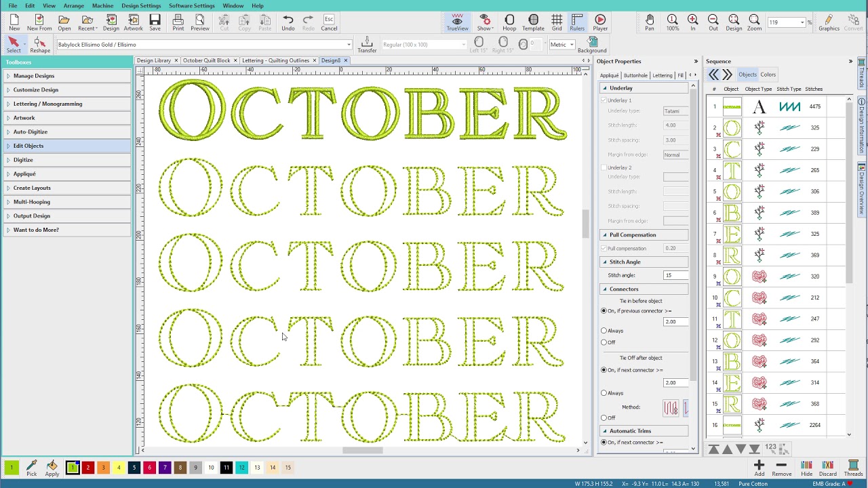The image size is (868, 488).
Task: Expand the Output Design toolbox
Action: [66, 216]
